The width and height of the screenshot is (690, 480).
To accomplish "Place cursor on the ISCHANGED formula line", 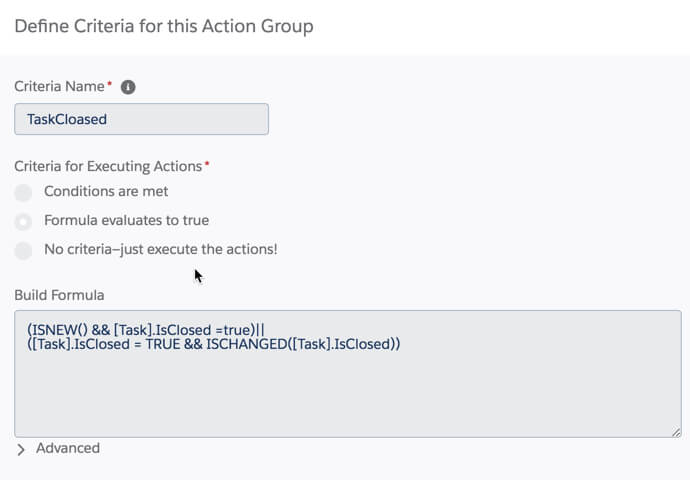I will (214, 344).
